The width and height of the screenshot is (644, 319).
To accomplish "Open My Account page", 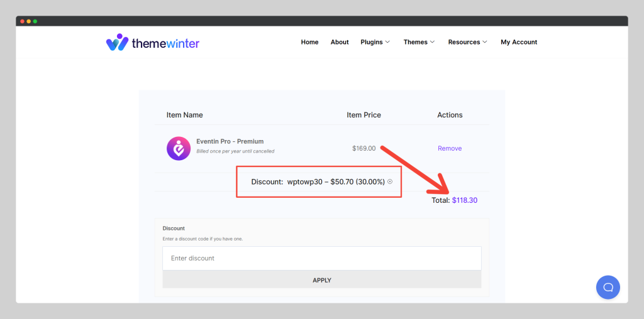I will click(519, 42).
